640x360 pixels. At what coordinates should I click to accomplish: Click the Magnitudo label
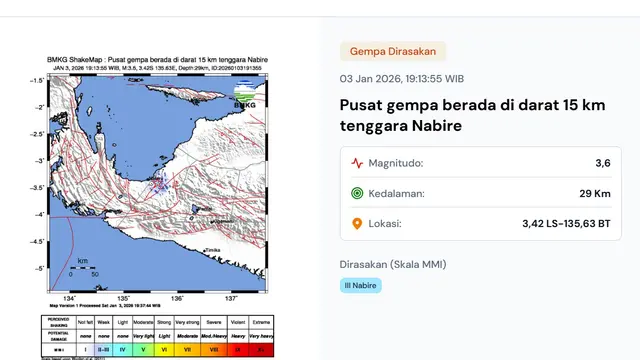tap(396, 163)
